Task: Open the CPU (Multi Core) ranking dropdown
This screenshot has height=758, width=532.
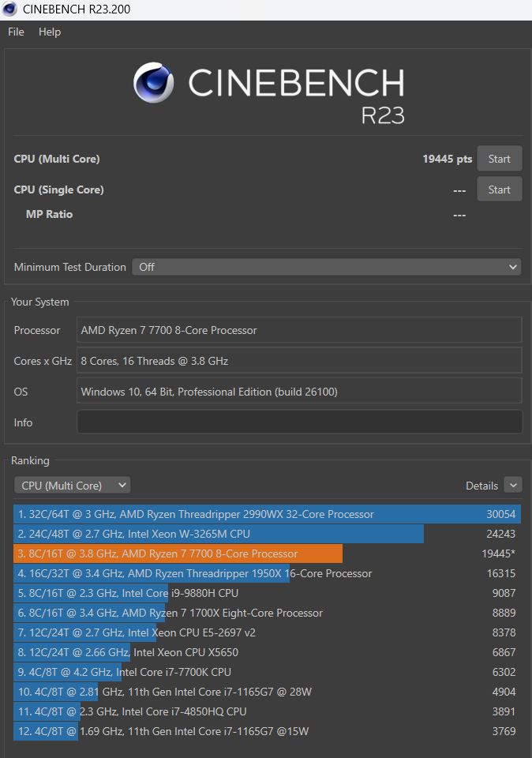Action: point(73,486)
